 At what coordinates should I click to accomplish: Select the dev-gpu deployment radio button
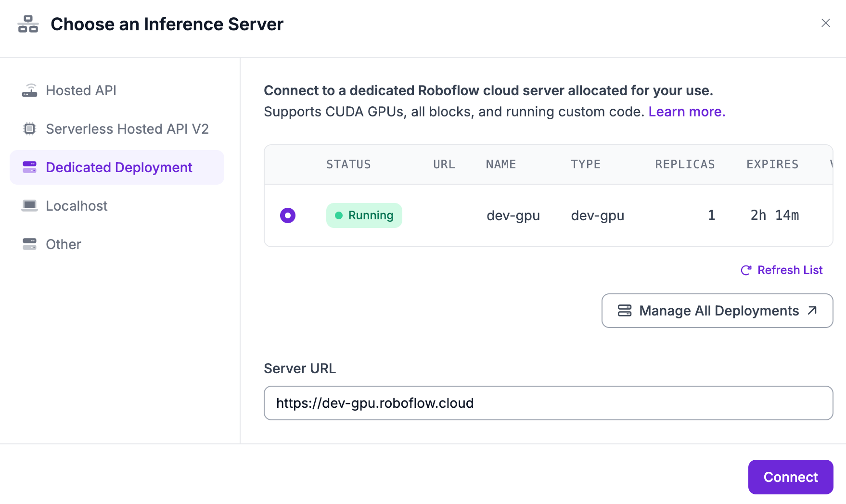tap(288, 215)
